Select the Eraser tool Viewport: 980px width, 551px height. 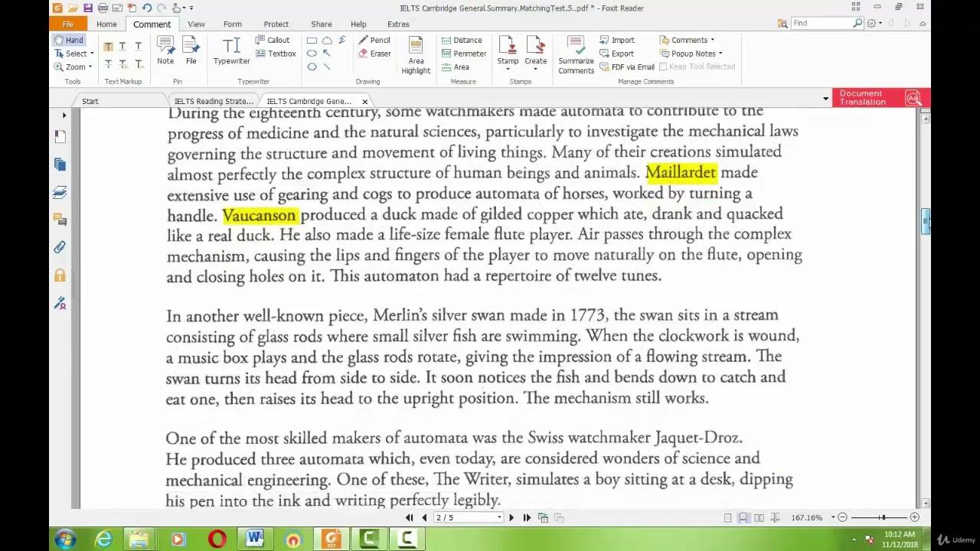pos(375,53)
